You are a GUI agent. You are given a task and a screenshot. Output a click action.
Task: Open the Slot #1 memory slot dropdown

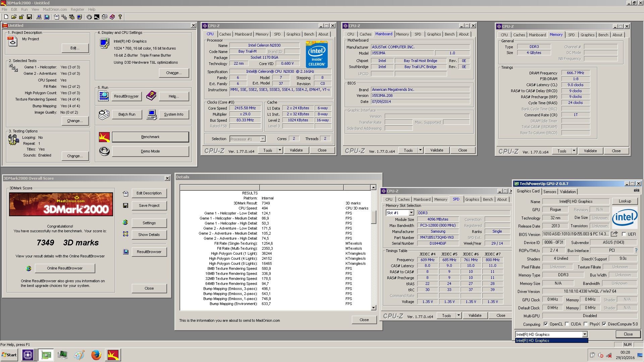click(x=411, y=213)
